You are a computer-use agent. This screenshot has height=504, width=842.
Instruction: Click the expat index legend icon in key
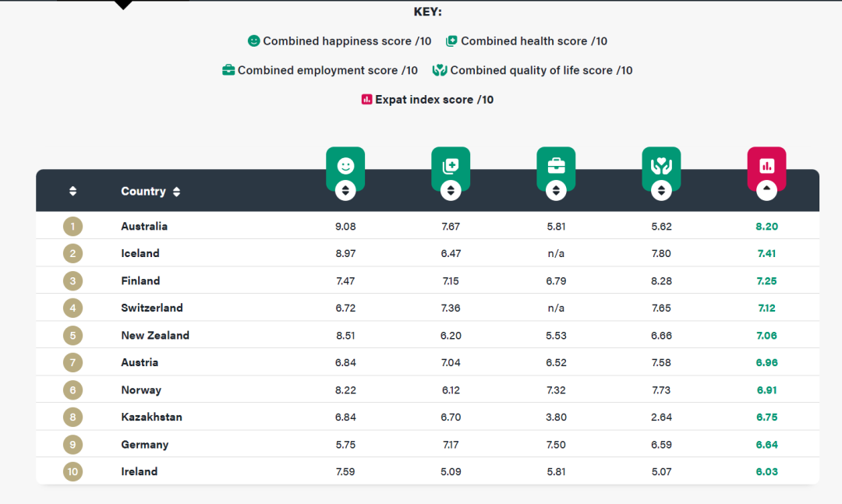366,100
